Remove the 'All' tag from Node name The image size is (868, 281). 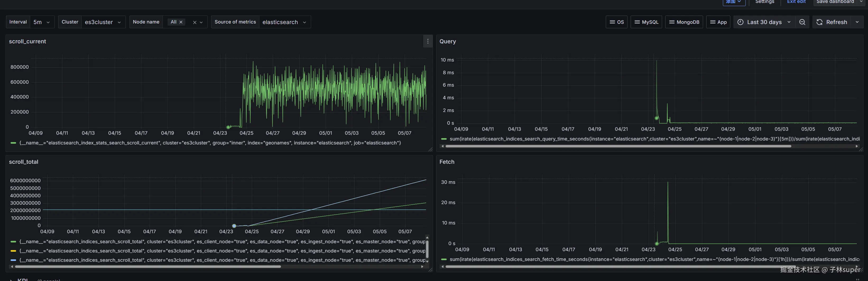[181, 22]
